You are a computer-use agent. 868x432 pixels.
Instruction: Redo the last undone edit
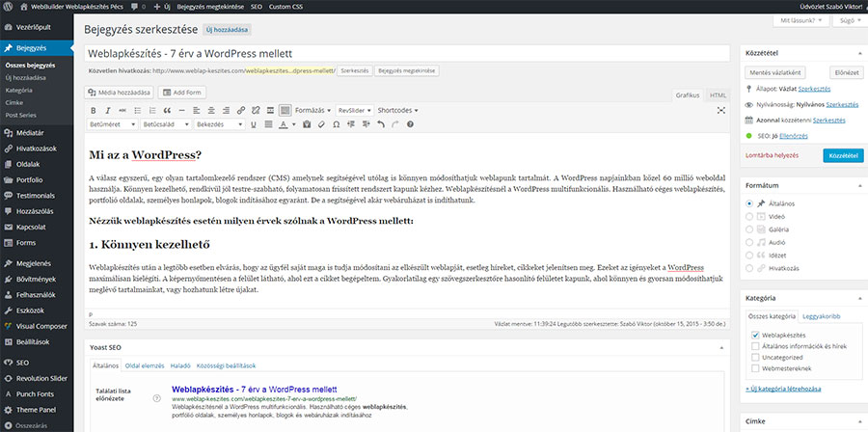click(394, 124)
